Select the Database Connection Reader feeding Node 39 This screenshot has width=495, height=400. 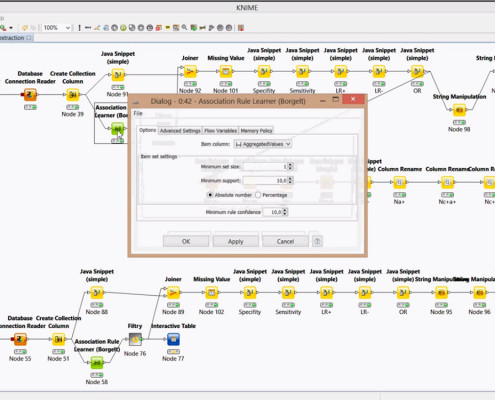pos(30,95)
